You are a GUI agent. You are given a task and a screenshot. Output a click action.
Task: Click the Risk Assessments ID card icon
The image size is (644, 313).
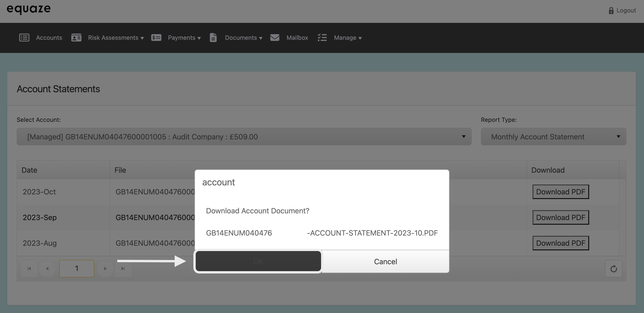click(76, 37)
